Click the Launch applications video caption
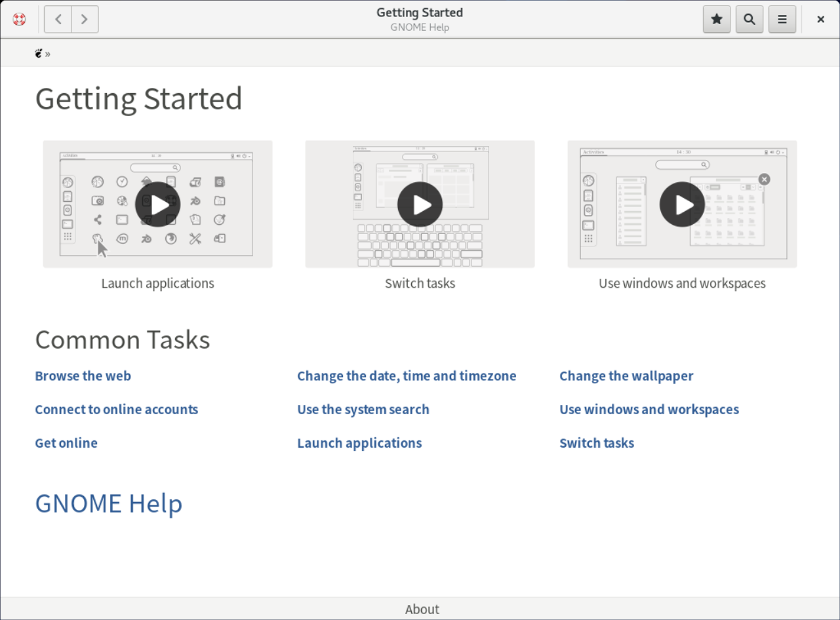 click(x=158, y=284)
